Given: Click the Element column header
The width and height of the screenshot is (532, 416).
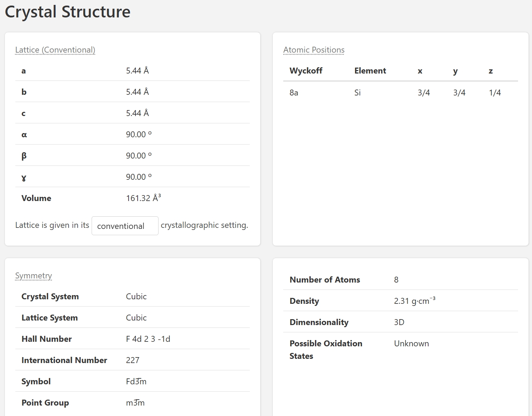Looking at the screenshot, I should pos(370,71).
